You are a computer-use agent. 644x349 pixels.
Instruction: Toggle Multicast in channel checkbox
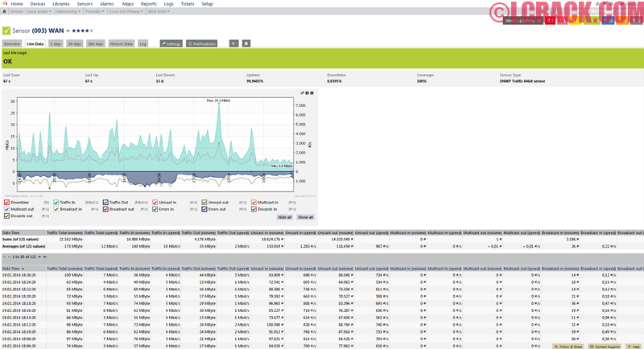click(x=254, y=203)
